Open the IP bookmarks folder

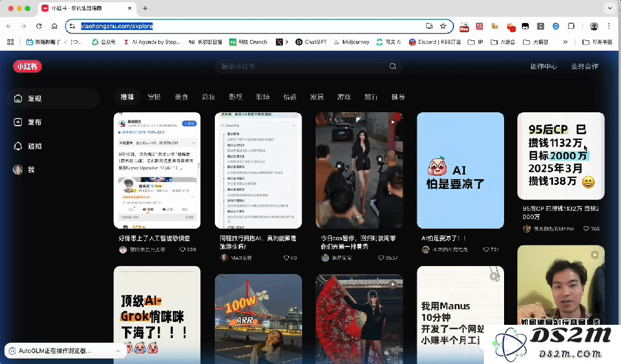476,42
